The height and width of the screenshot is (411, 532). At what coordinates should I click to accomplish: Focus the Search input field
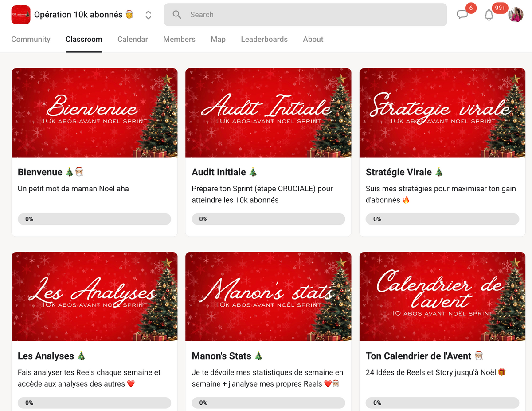[305, 15]
